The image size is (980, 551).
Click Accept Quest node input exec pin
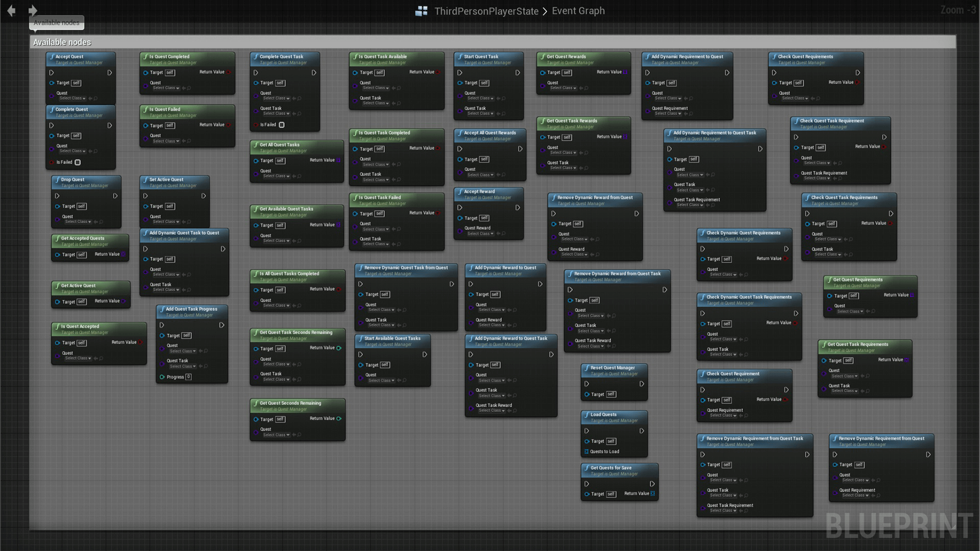tap(52, 72)
